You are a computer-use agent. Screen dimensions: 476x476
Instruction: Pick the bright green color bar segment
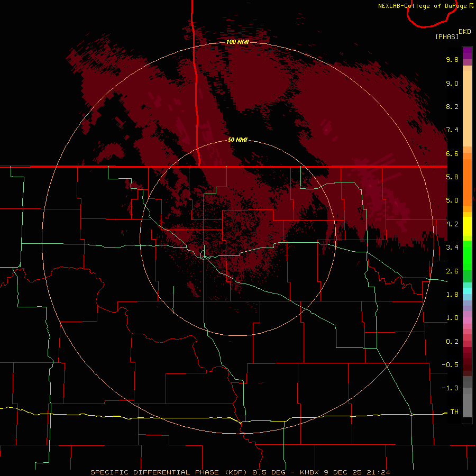(467, 254)
